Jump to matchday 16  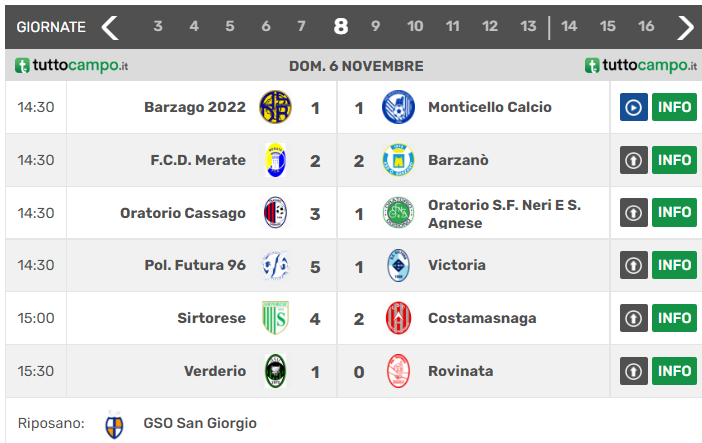tap(646, 27)
